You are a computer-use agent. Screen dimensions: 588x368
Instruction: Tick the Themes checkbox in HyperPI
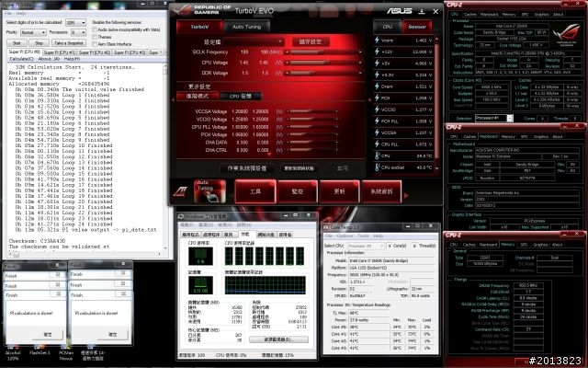coord(95,37)
